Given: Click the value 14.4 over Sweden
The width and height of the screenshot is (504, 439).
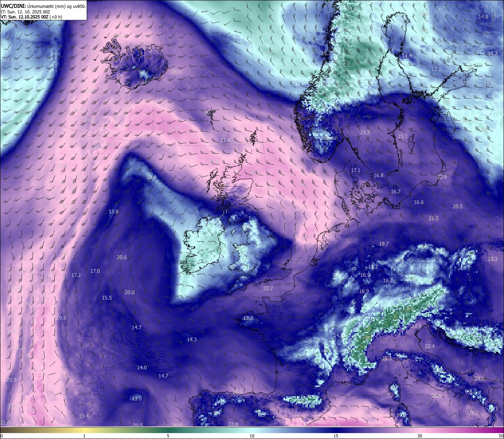Looking at the screenshot, I should (407, 56).
